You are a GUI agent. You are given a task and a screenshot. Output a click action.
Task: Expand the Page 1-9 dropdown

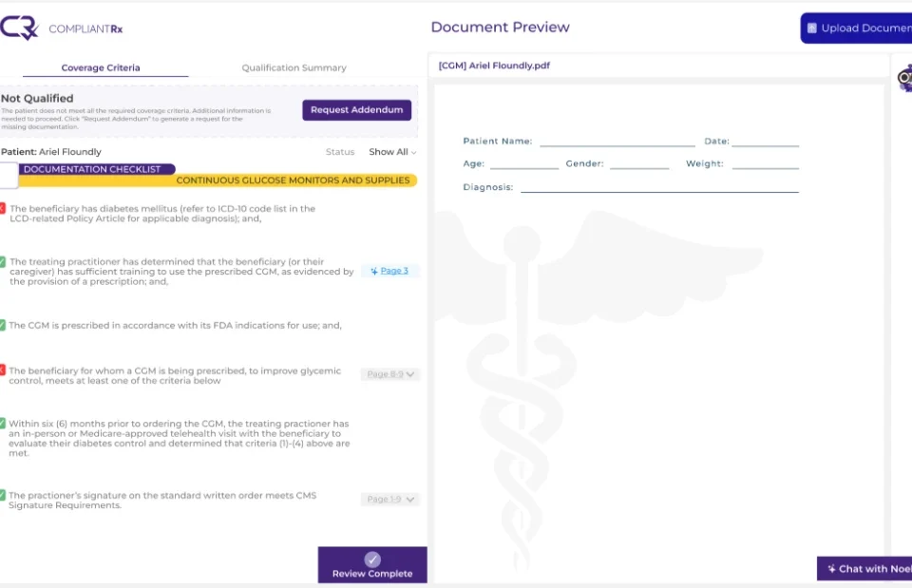coord(390,499)
